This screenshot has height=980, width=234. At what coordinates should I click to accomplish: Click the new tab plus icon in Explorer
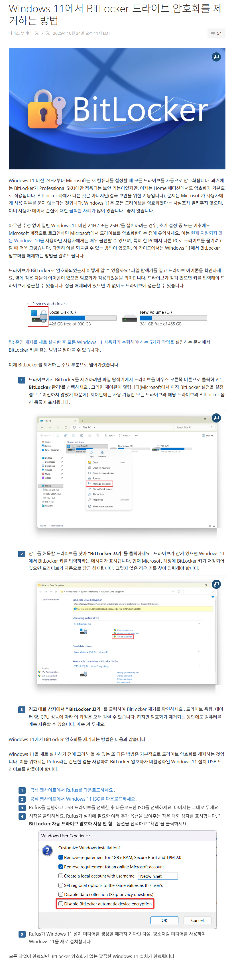point(82,420)
